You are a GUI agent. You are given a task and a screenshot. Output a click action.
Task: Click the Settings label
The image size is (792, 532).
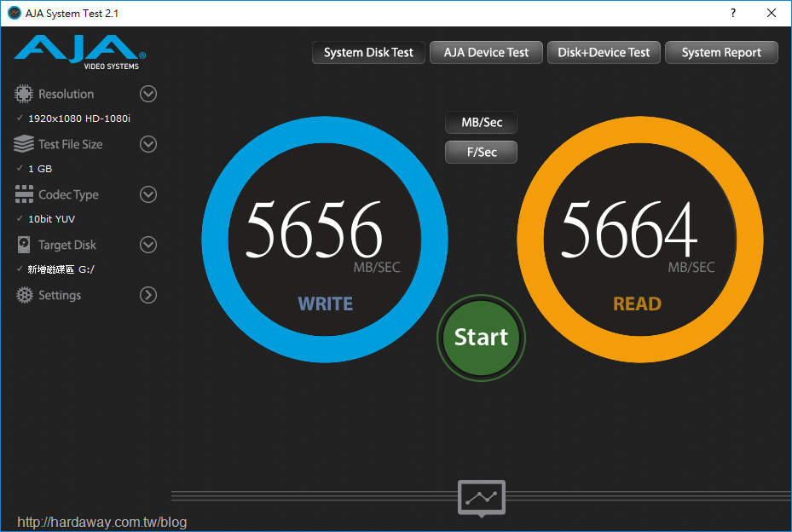(x=60, y=295)
